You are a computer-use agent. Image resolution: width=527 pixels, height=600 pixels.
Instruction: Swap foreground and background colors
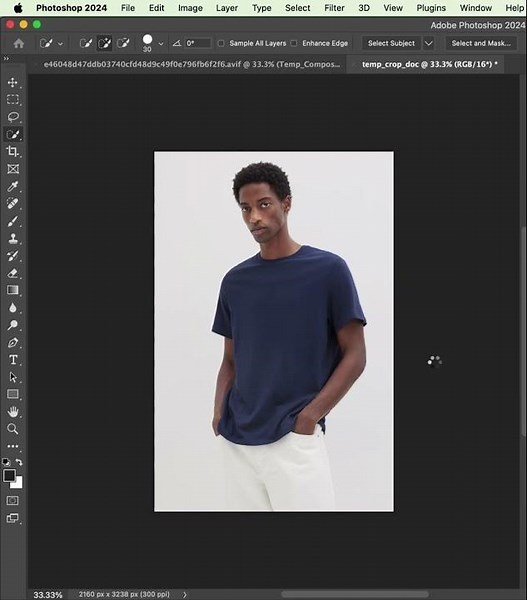[x=19, y=462]
